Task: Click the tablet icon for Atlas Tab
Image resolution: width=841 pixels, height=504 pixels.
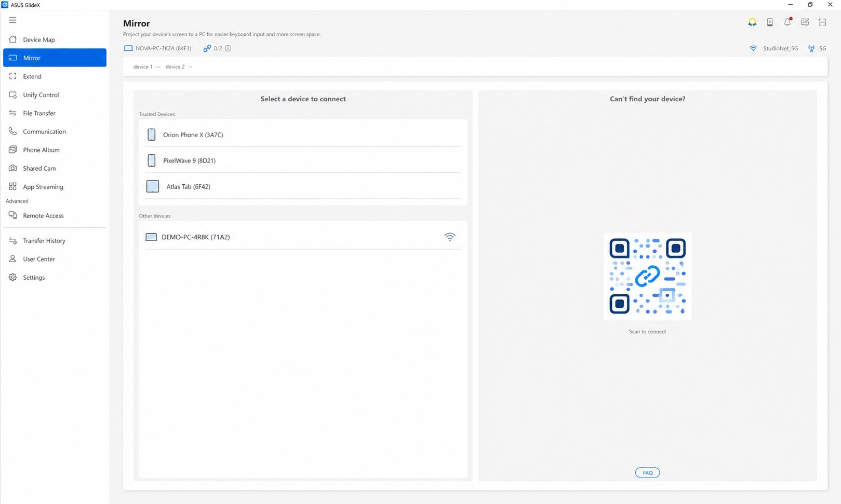Action: (x=153, y=186)
